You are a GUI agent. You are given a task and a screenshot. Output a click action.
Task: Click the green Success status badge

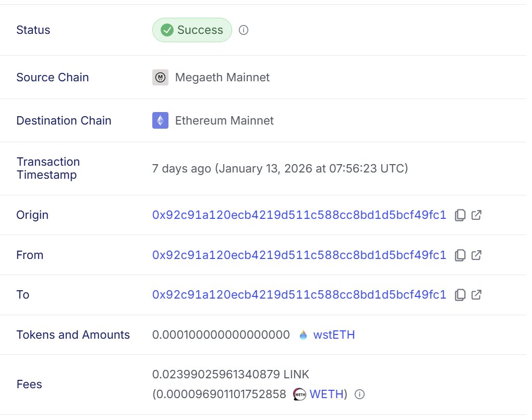pyautogui.click(x=192, y=30)
